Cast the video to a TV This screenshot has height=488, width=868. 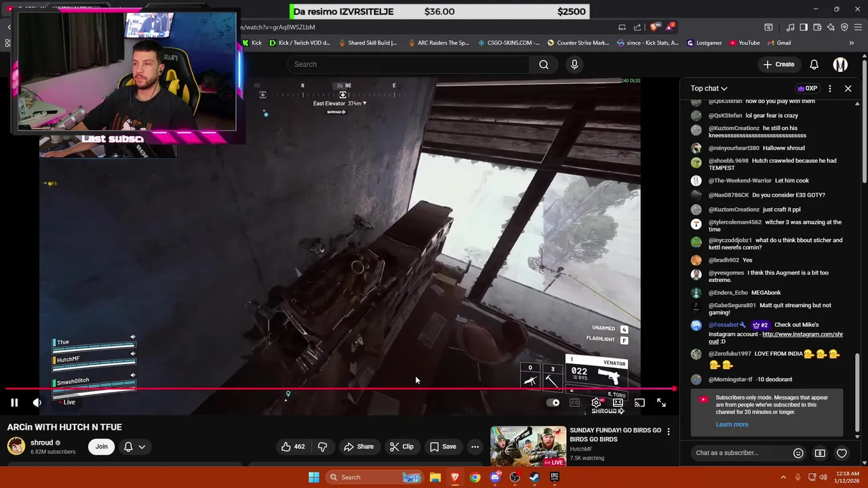point(639,403)
